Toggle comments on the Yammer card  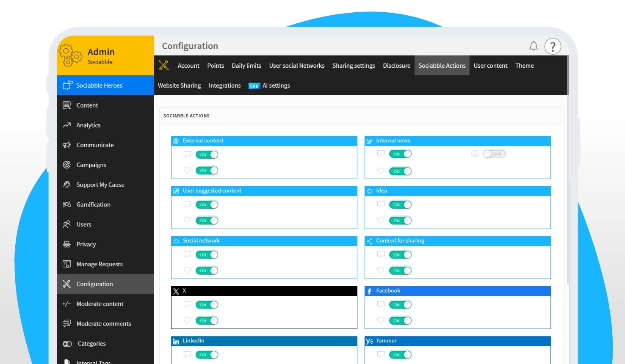tap(400, 355)
